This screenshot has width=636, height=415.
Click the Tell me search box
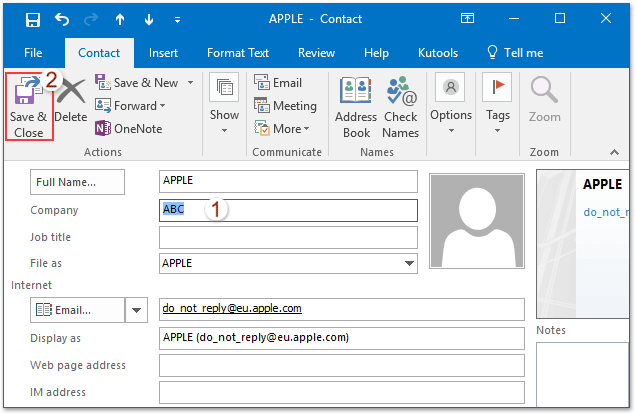[x=515, y=53]
